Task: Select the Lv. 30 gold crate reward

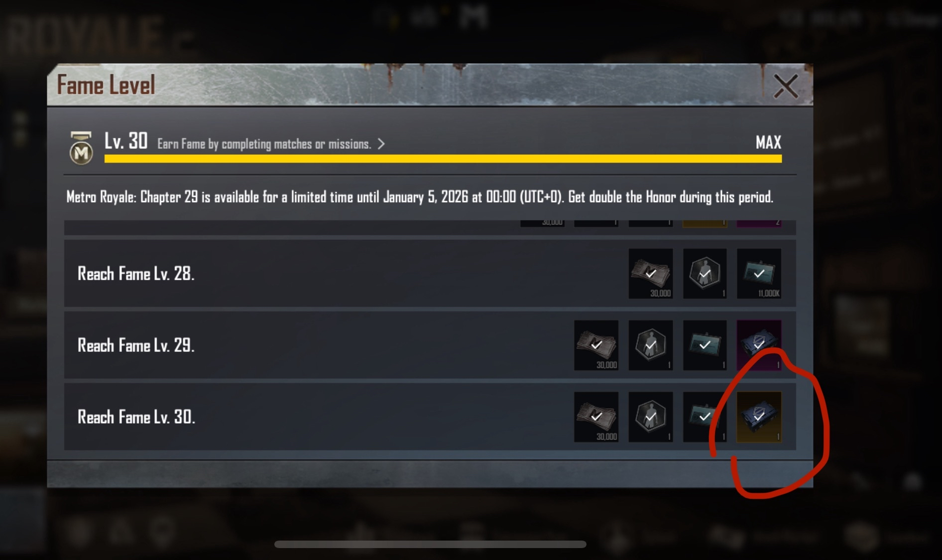Action: 759,417
